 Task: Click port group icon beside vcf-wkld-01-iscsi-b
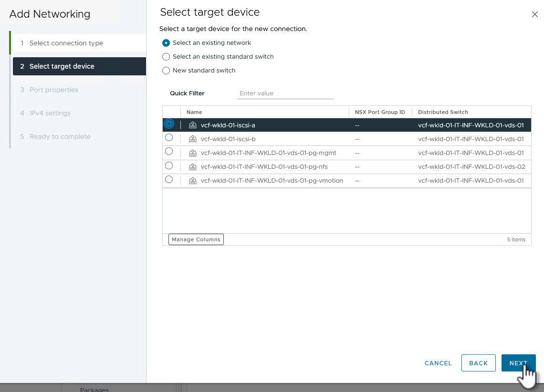point(193,139)
